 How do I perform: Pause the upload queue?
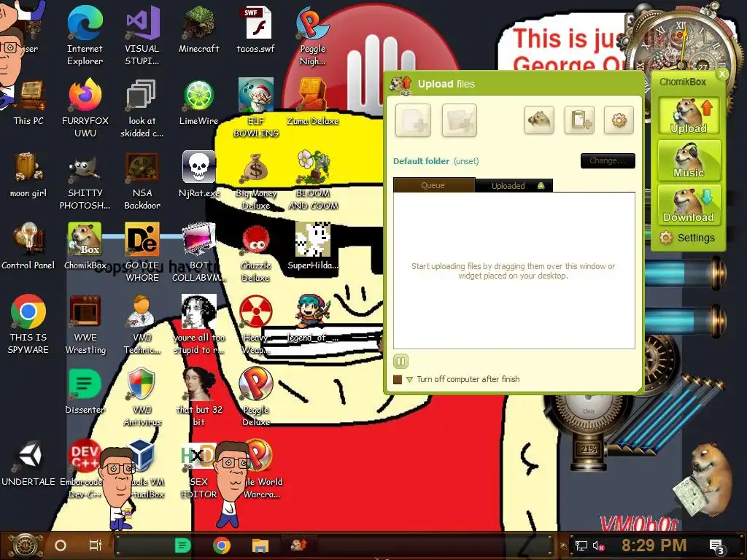point(400,362)
